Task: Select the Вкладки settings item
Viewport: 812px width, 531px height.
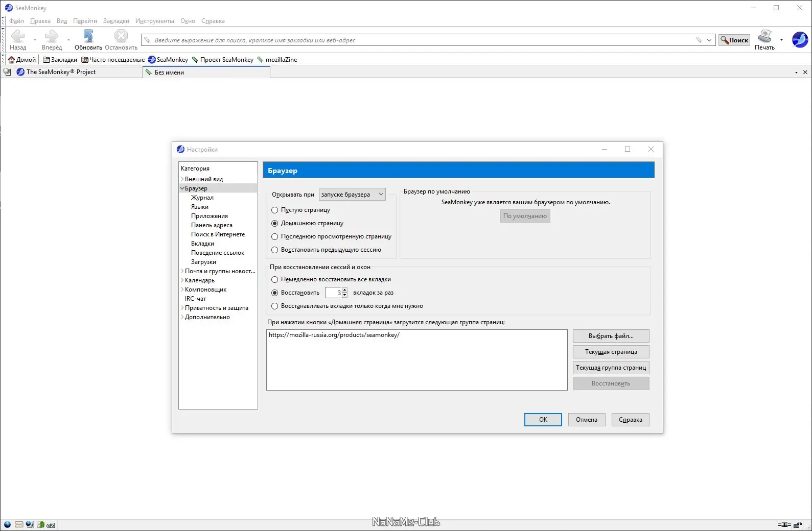Action: (203, 244)
